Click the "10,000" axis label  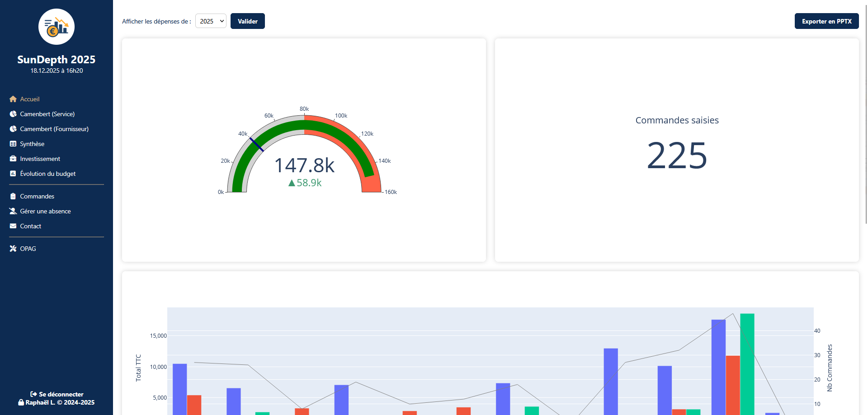click(158, 367)
